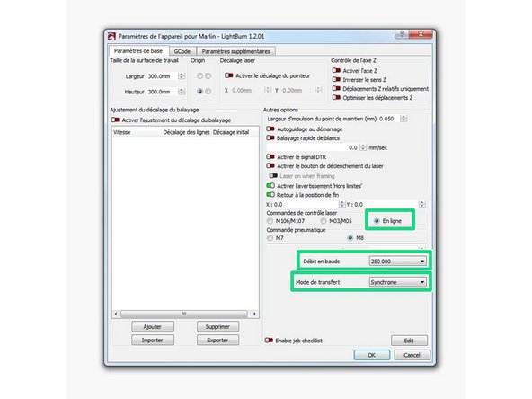This screenshot has width=532, height=399.
Task: Click the table's left scroll arrow
Action: pos(116,314)
